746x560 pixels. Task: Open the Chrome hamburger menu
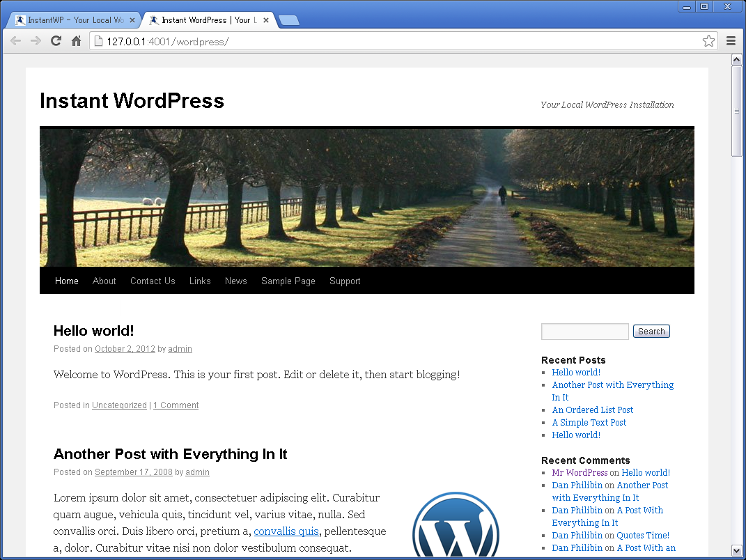point(731,41)
